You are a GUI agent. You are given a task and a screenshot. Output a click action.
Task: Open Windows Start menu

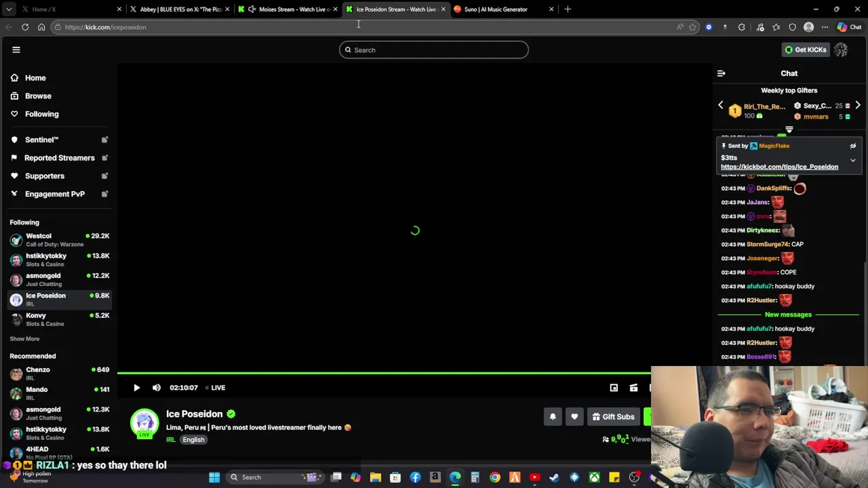click(x=214, y=477)
